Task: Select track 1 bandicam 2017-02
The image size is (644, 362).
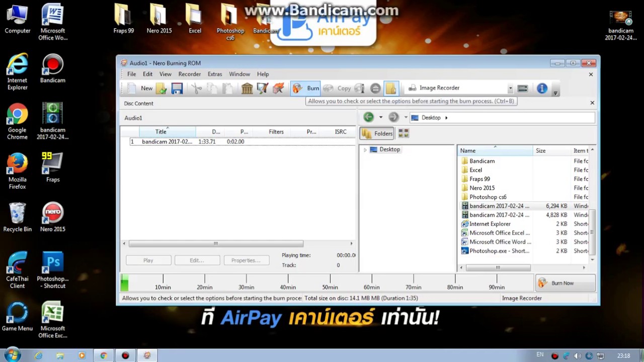Action: pyautogui.click(x=243, y=142)
